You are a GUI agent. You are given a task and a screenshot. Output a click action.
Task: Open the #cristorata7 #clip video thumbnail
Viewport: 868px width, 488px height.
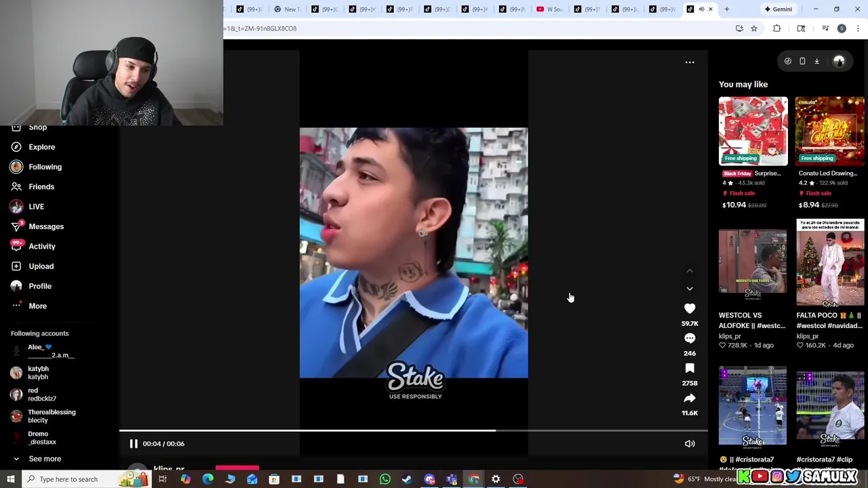point(830,407)
